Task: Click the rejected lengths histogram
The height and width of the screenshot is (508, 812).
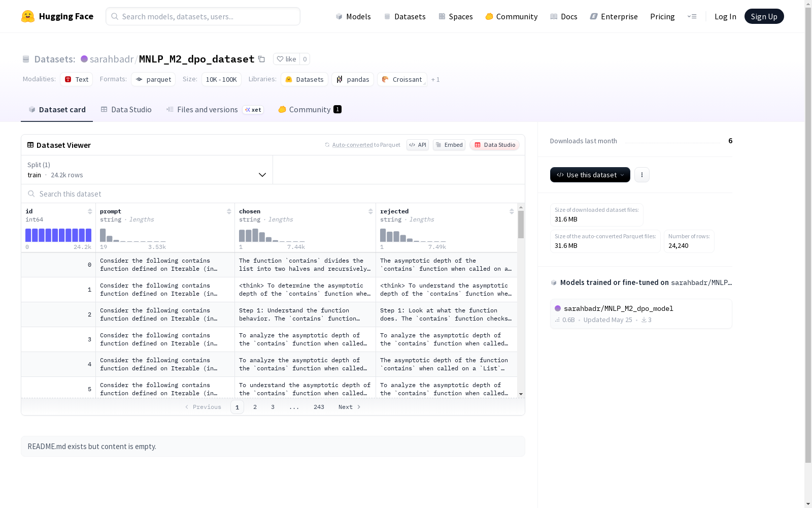Action: pyautogui.click(x=413, y=235)
